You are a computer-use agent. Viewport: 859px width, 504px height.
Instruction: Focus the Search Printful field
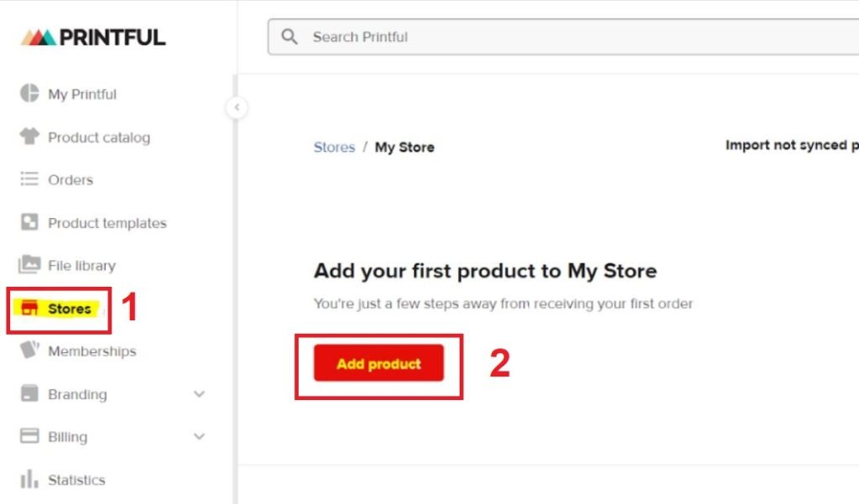point(563,37)
